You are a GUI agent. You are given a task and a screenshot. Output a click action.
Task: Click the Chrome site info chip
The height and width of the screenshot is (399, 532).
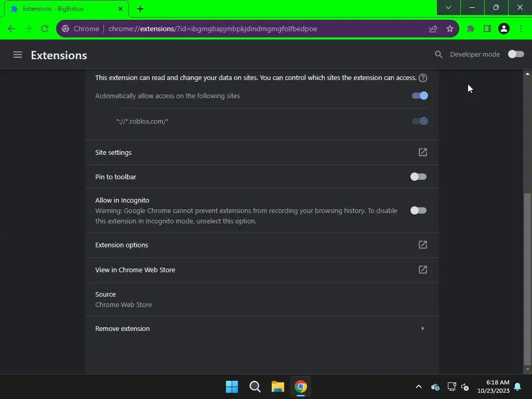tap(81, 29)
